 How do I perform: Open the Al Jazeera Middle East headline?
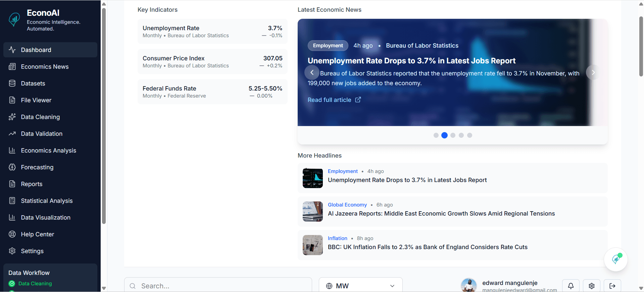pos(441,214)
